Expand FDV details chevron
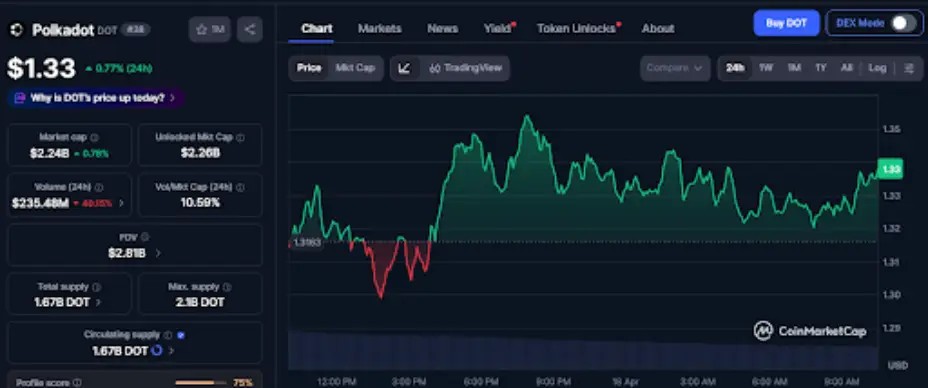Image resolution: width=928 pixels, height=388 pixels. 157,253
